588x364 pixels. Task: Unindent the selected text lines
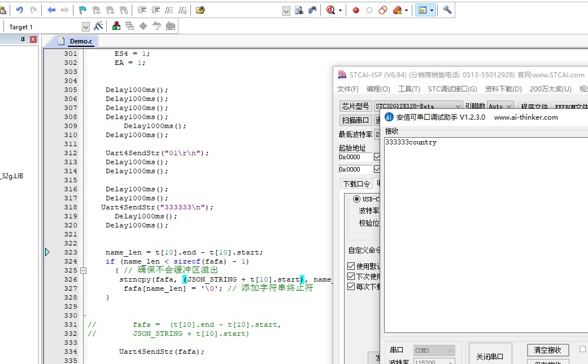156,10
